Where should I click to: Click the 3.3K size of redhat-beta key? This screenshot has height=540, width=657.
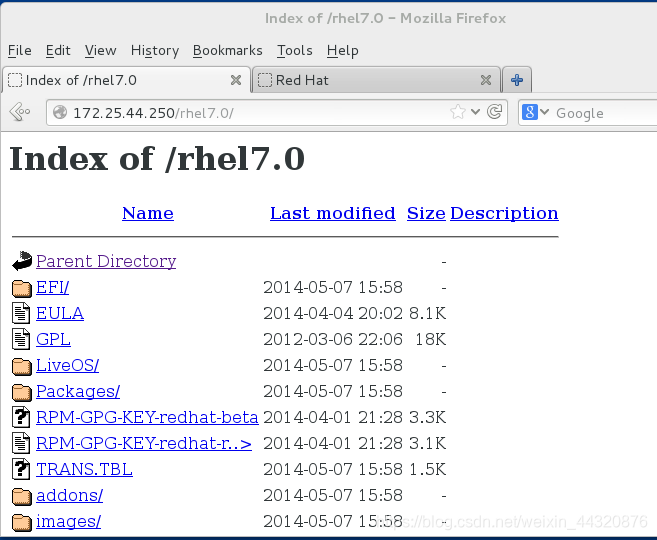[x=427, y=417]
